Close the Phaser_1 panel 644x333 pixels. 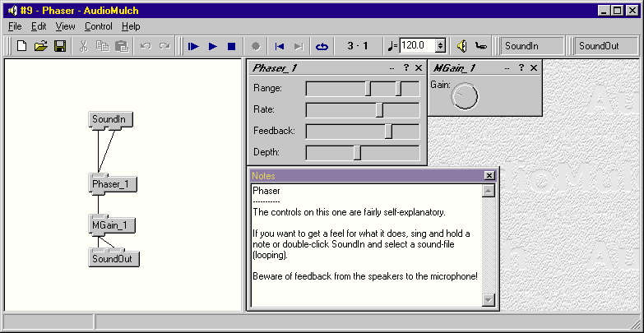point(419,68)
